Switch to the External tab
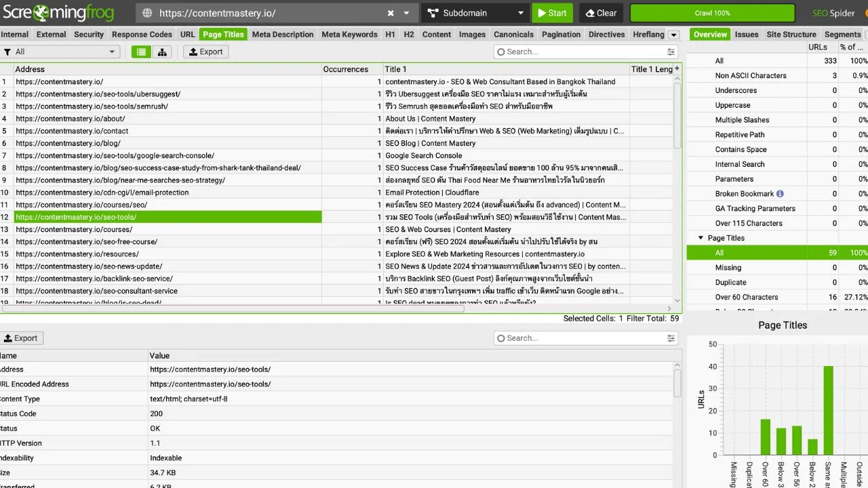 [x=52, y=35]
